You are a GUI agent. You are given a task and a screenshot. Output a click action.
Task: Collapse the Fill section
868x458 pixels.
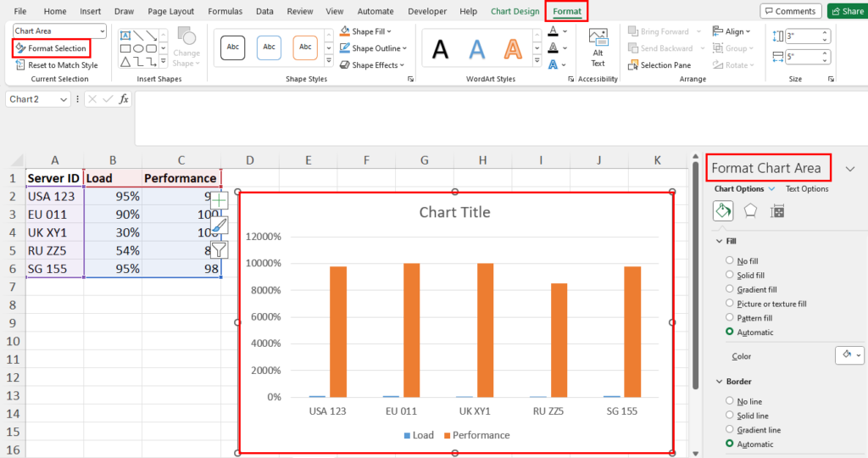(720, 241)
